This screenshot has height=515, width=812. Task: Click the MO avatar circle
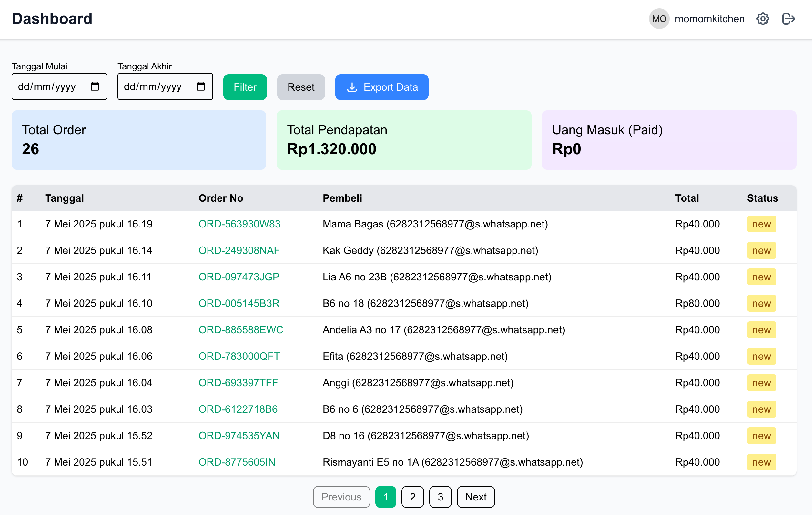click(x=659, y=18)
